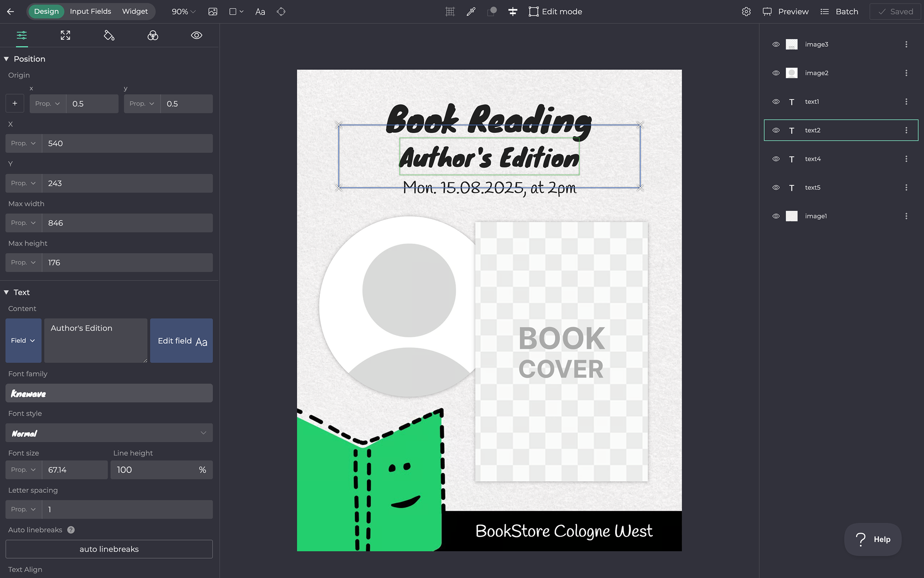
Task: Click the Edit field button
Action: pyautogui.click(x=181, y=341)
